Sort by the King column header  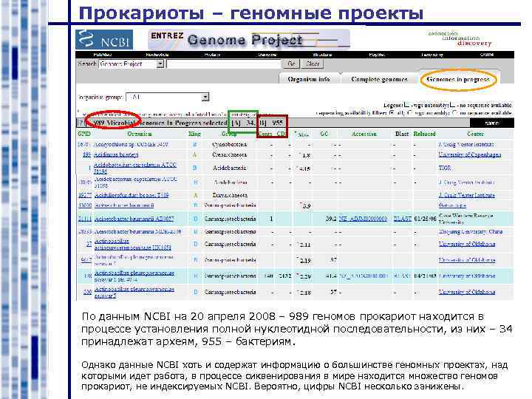(195, 134)
